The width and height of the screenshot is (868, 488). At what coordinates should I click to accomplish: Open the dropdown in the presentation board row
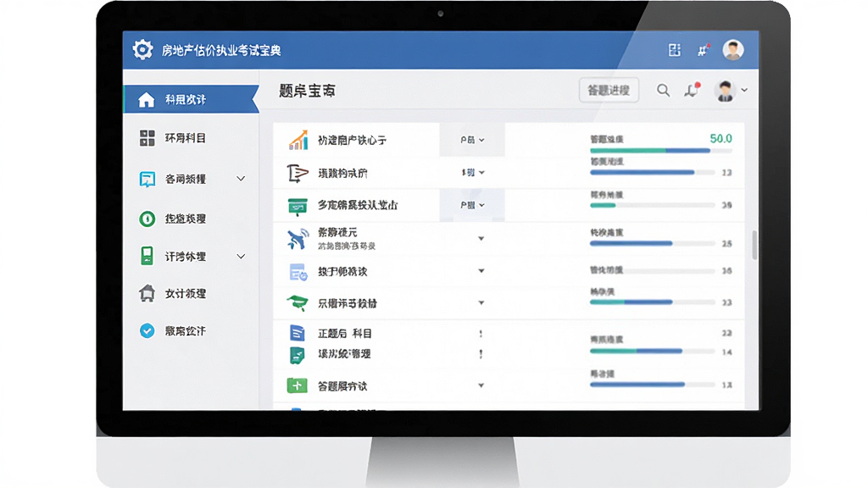pos(472,205)
